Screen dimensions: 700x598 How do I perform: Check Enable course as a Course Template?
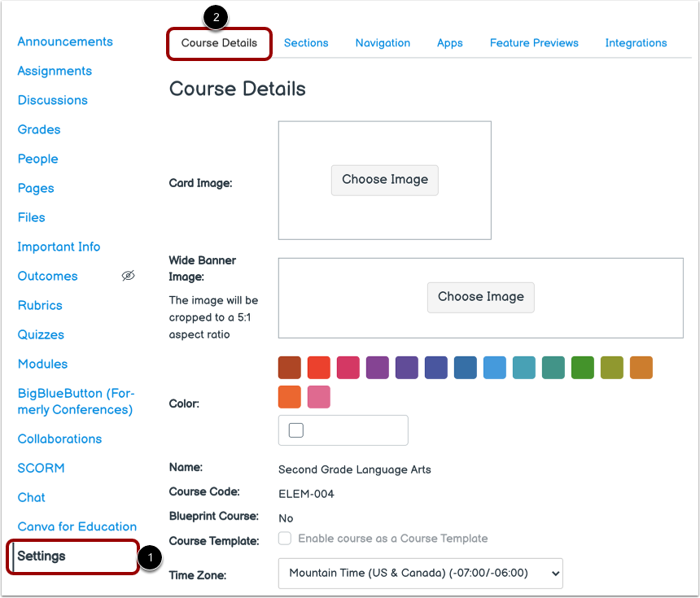click(x=284, y=539)
